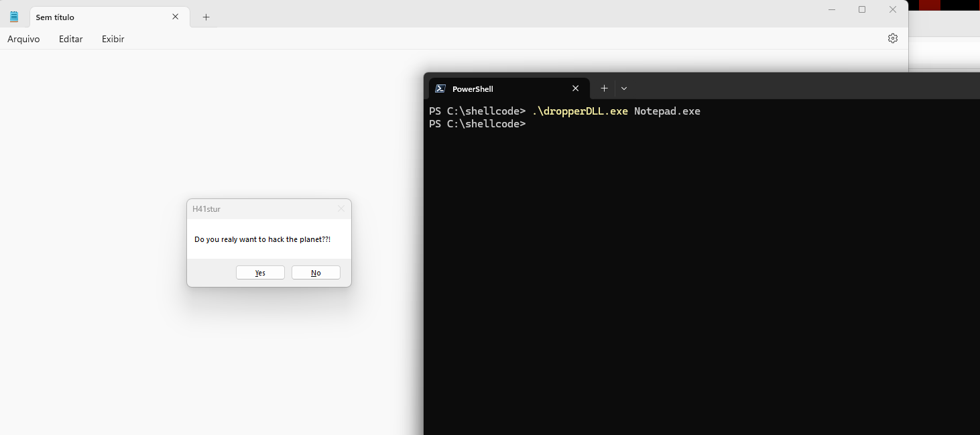Add a new Notepad tab
Screen dimensions: 980x435
click(x=206, y=17)
